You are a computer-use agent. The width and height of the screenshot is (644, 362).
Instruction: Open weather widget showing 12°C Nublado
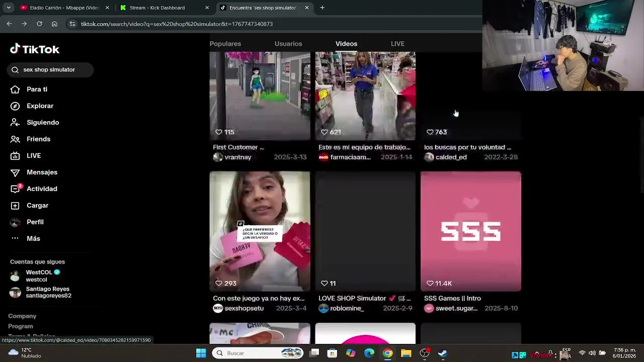pos(25,353)
